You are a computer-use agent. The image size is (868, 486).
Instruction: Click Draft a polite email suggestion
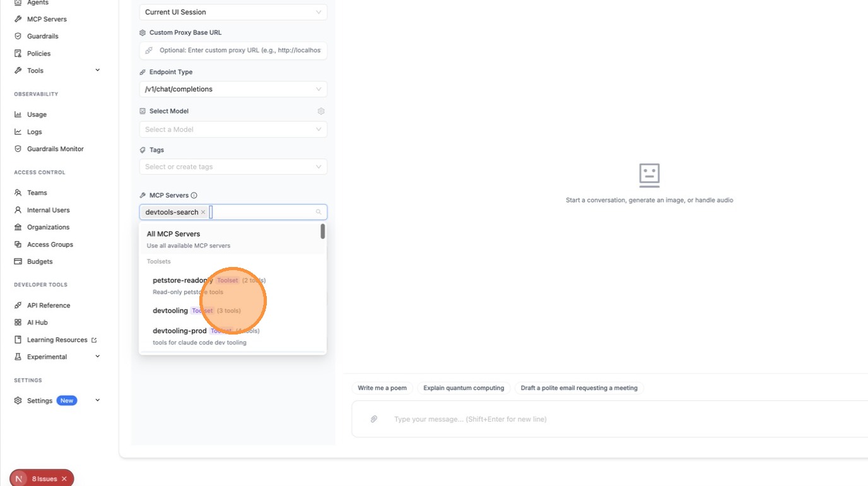[x=579, y=388]
